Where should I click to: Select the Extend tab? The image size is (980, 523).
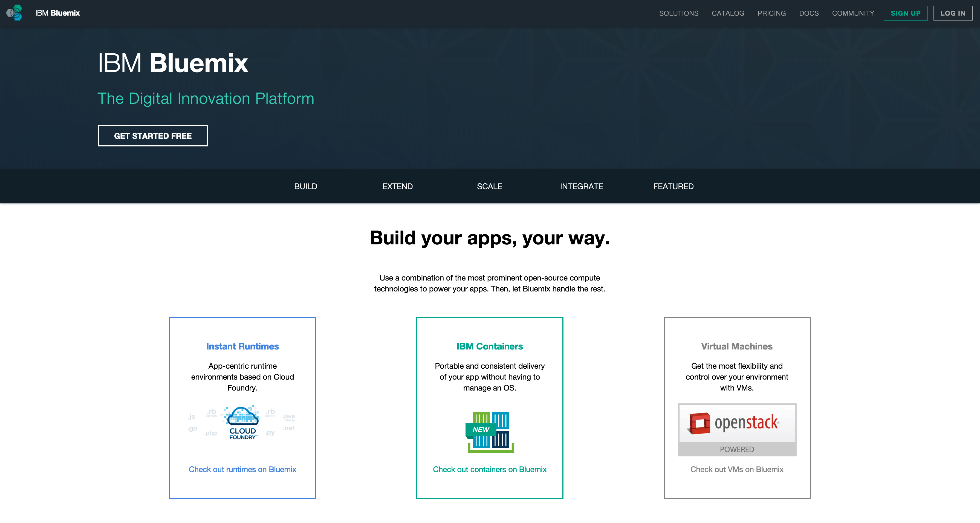[398, 186]
